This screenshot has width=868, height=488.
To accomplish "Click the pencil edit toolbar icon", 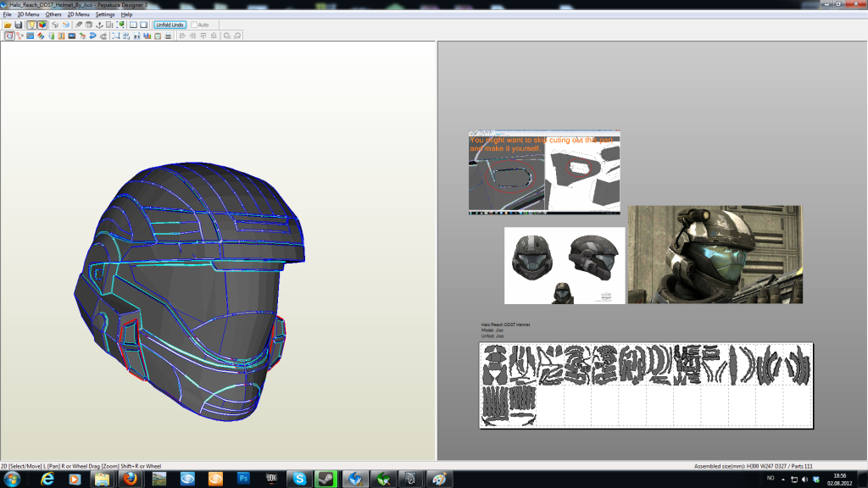I will point(79,25).
